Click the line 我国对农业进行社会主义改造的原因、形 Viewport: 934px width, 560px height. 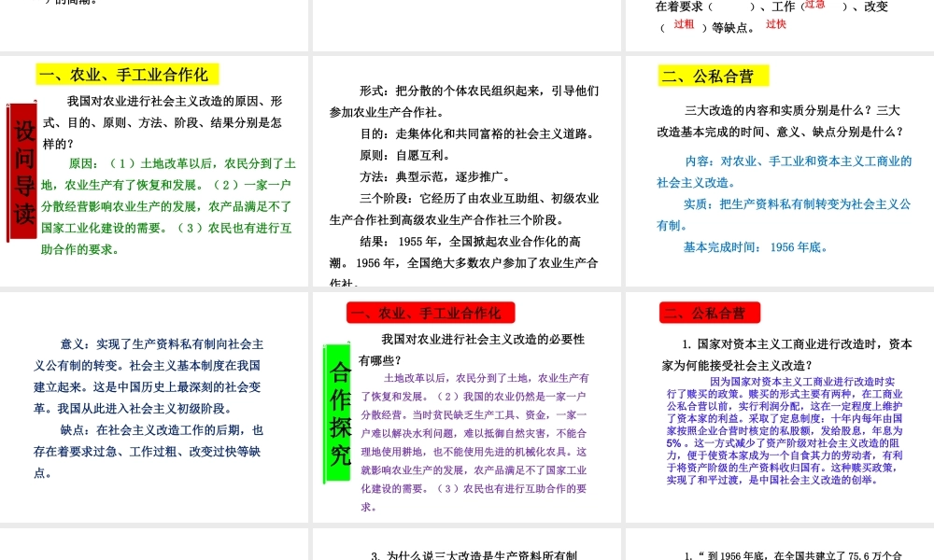click(x=175, y=101)
